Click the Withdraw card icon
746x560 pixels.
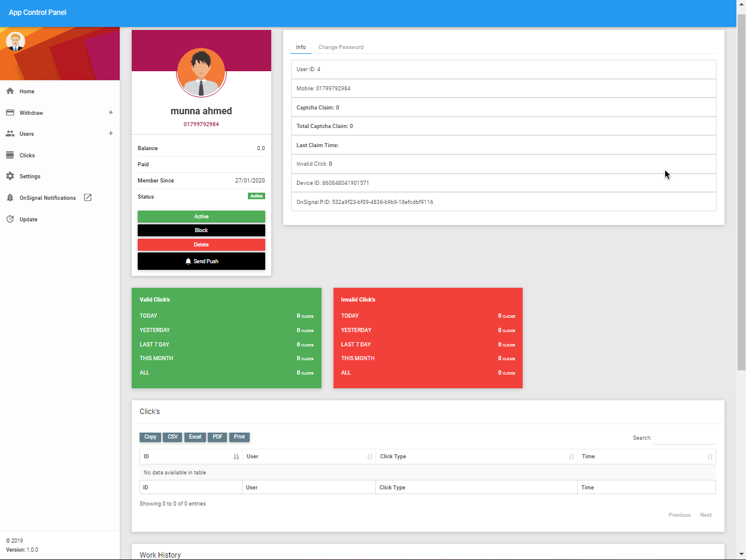tap(10, 112)
